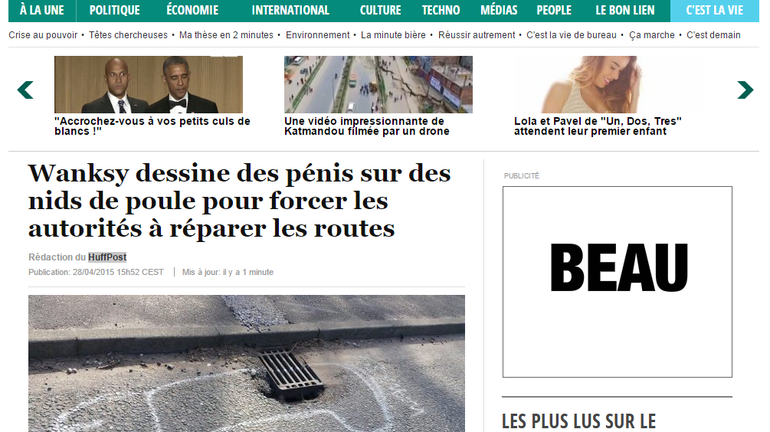Open the ÉCONOMIE section tab
The height and width of the screenshot is (432, 770).
coord(192,10)
